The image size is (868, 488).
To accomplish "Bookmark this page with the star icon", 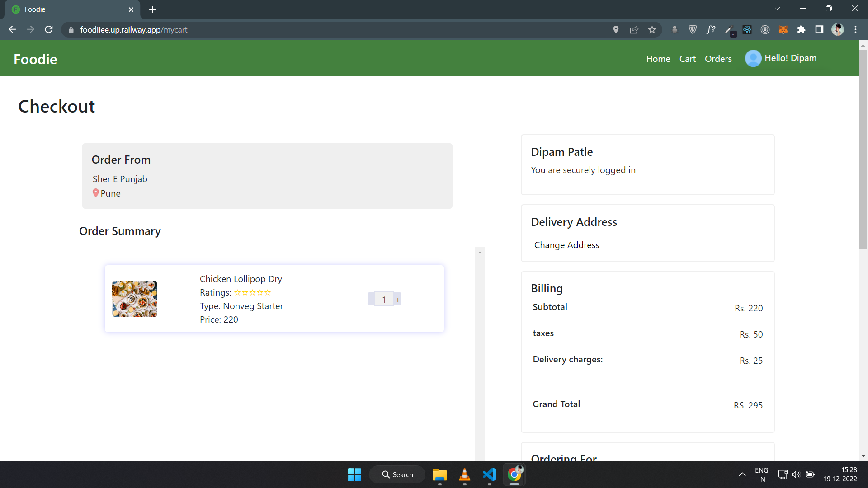I will click(652, 30).
